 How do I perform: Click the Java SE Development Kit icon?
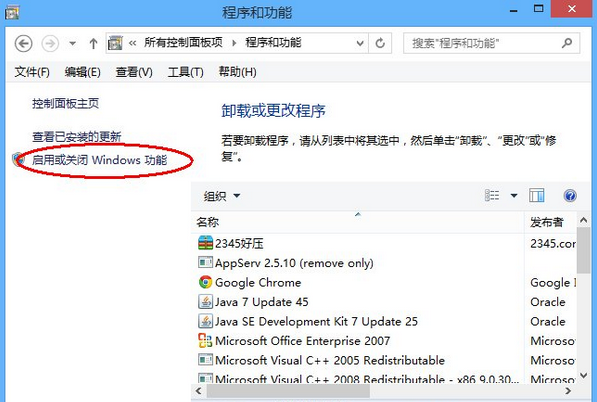[205, 321]
